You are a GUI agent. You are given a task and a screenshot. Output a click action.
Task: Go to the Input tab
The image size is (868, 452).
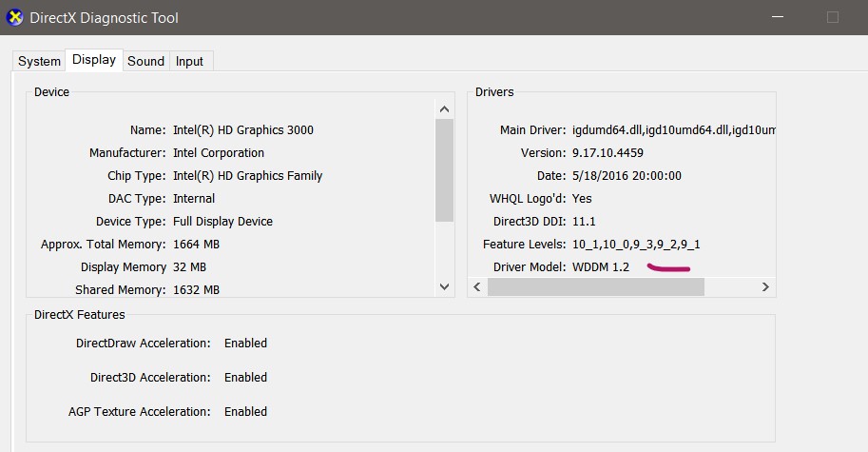(x=189, y=61)
